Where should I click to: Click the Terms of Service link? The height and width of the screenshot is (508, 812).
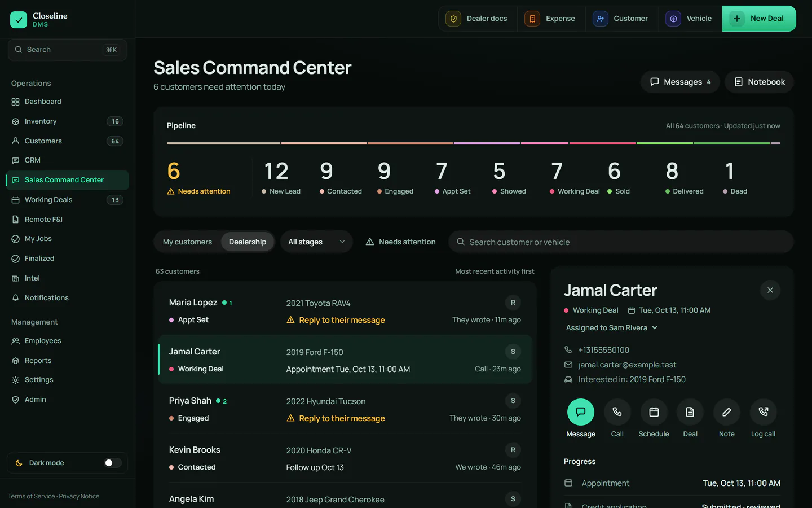32,497
